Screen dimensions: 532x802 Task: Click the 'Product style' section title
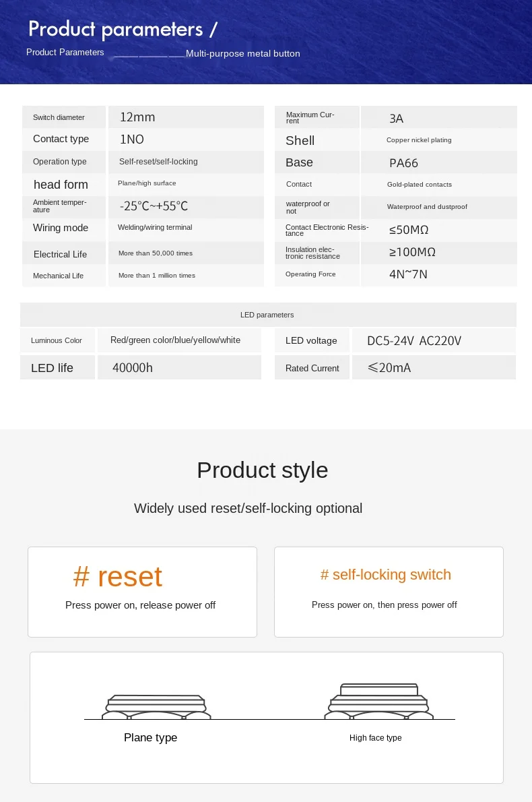pos(262,470)
